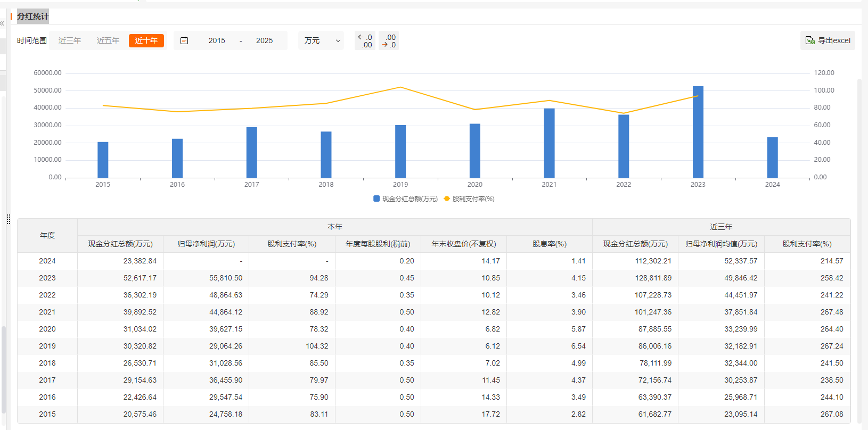Click the 股息率(%) column header
This screenshot has width=868, height=430.
point(549,244)
